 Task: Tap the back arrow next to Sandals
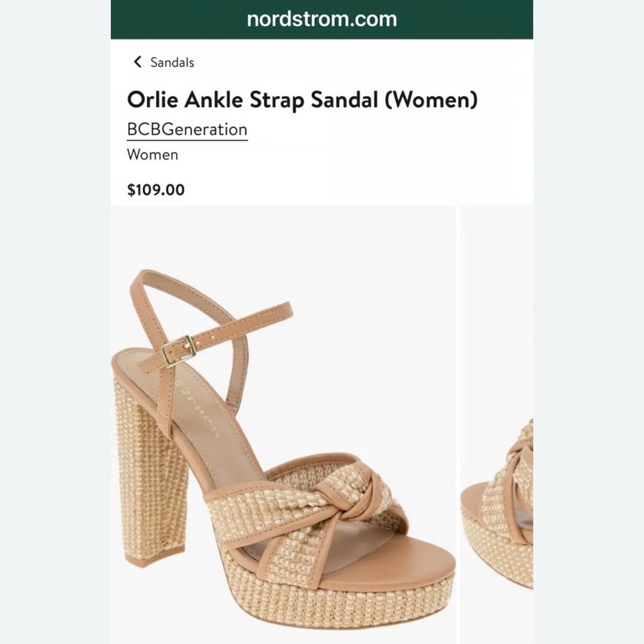coord(137,62)
